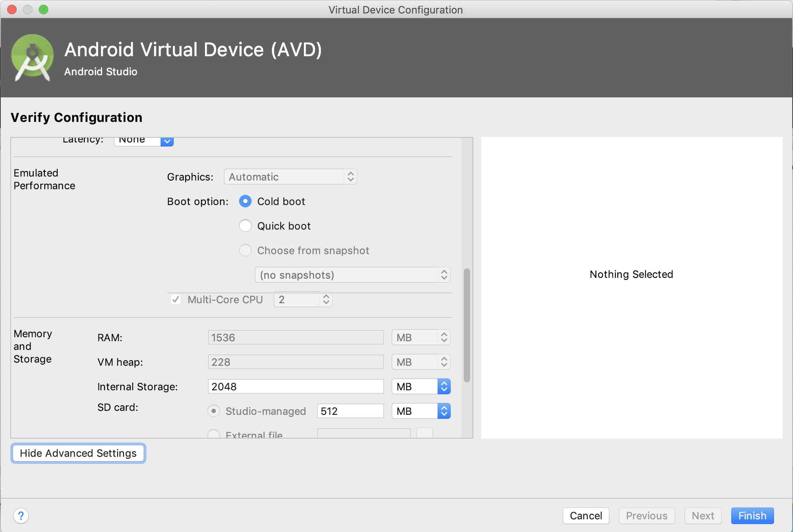793x532 pixels.
Task: Toggle the Multi-Core CPU checkbox
Action: pos(176,300)
